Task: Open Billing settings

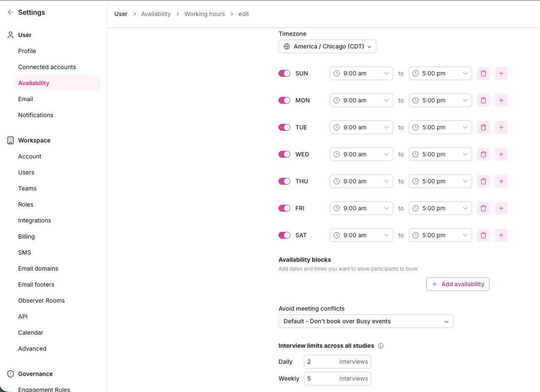Action: [26, 236]
